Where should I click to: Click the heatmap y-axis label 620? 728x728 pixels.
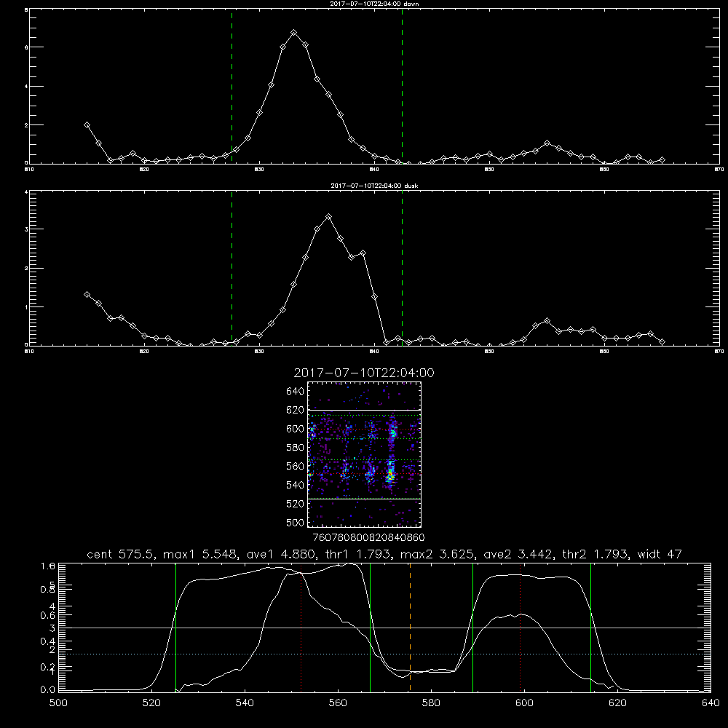(x=296, y=410)
